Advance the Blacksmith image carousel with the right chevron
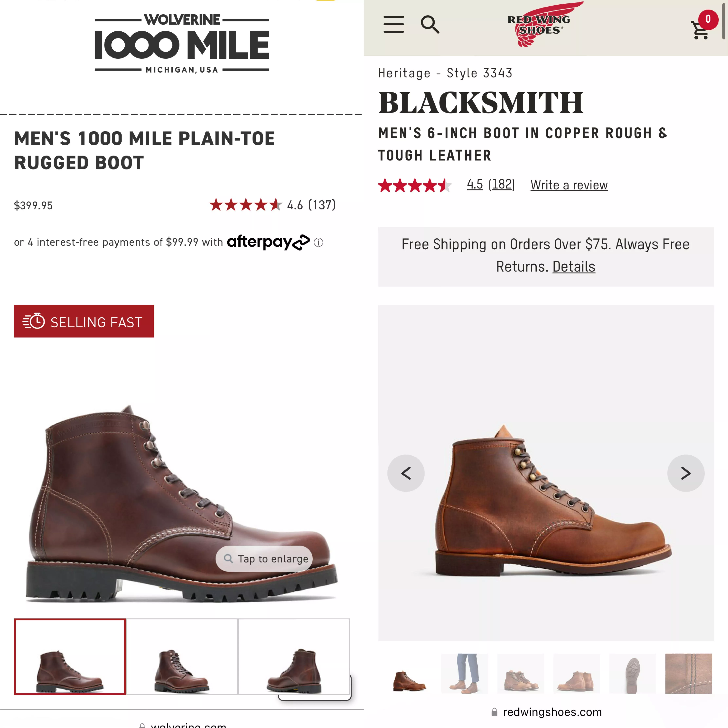 click(686, 473)
